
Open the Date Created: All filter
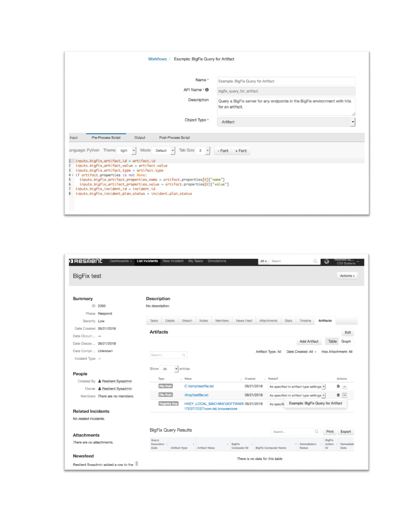301,352
